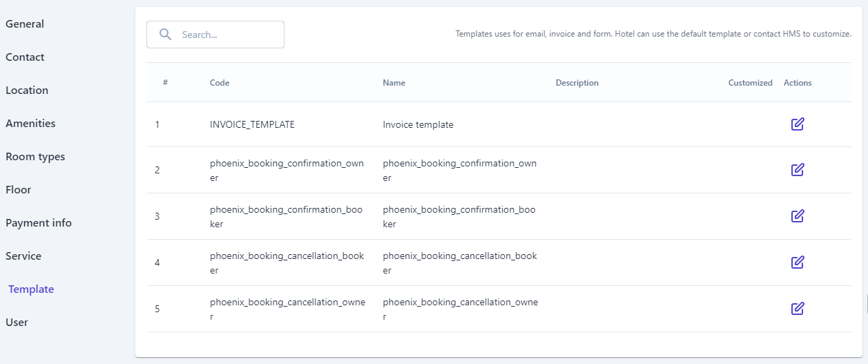Focus the template Search field

pos(228,35)
